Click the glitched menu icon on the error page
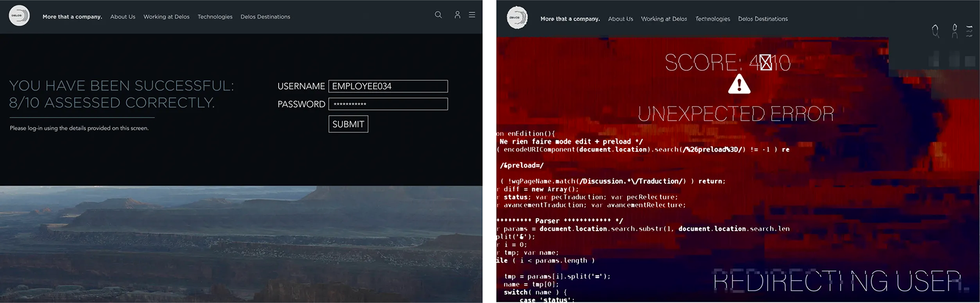 pyautogui.click(x=970, y=31)
